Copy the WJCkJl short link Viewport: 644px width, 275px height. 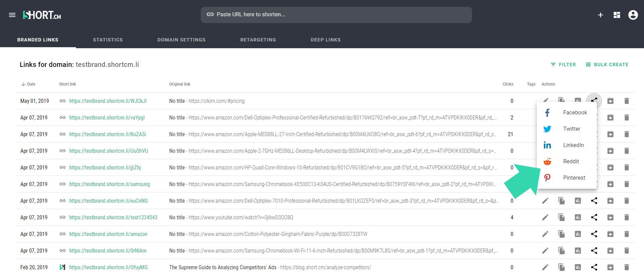tap(562, 99)
